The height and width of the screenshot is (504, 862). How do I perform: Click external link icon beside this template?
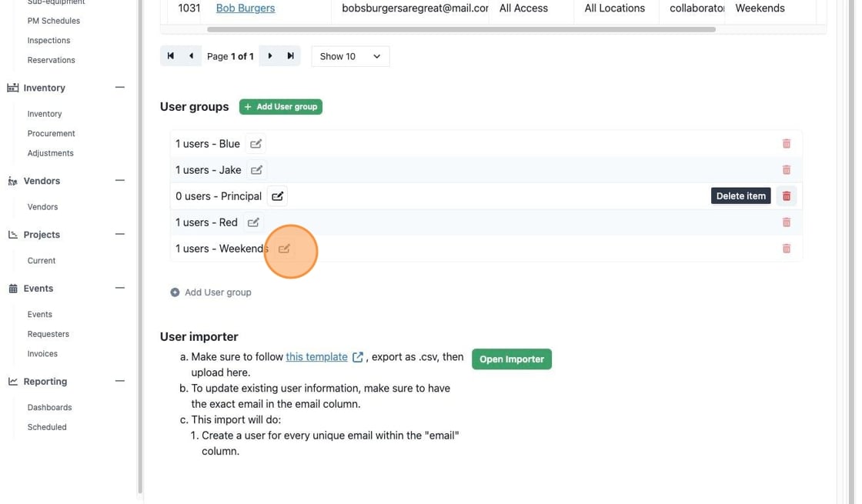[x=357, y=357]
